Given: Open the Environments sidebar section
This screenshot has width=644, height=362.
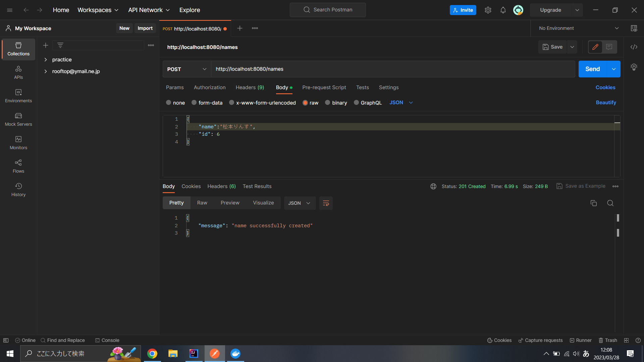Looking at the screenshot, I should click(18, 96).
